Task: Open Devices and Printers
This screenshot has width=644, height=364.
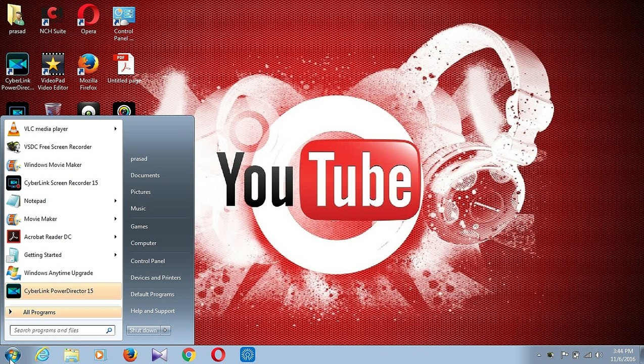Action: coord(156,278)
